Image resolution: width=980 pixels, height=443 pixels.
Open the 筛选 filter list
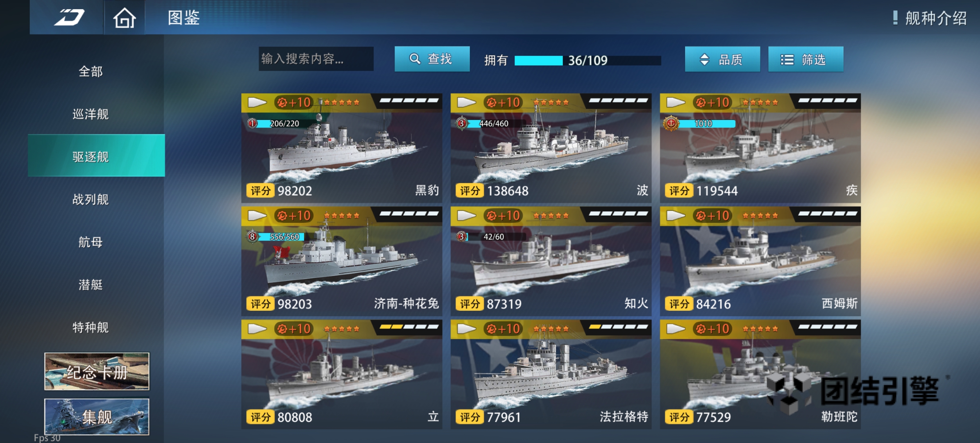[805, 59]
